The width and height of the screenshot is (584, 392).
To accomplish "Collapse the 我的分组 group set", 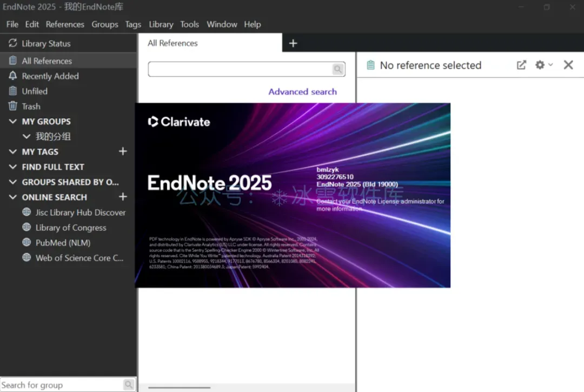I will point(26,137).
